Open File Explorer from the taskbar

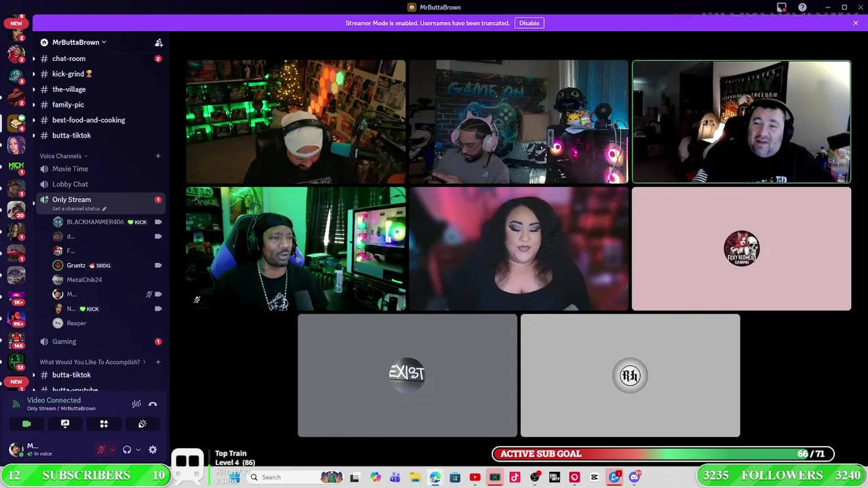point(415,477)
